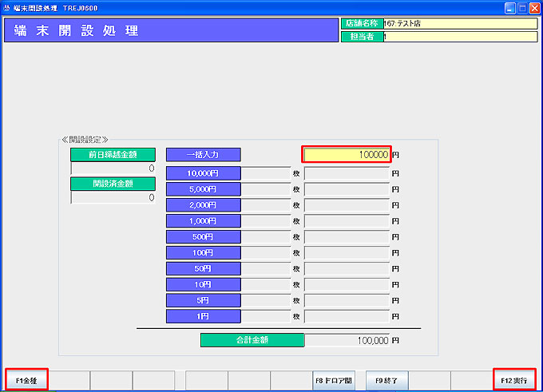This screenshot has width=543, height=392.
Task: Click the 合計金額 total value field
Action: pos(347,340)
